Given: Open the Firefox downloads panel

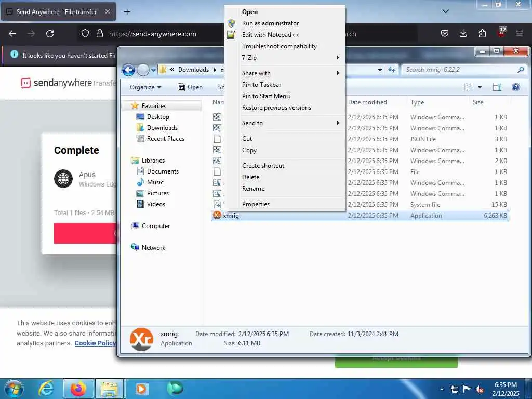Looking at the screenshot, I should (463, 33).
